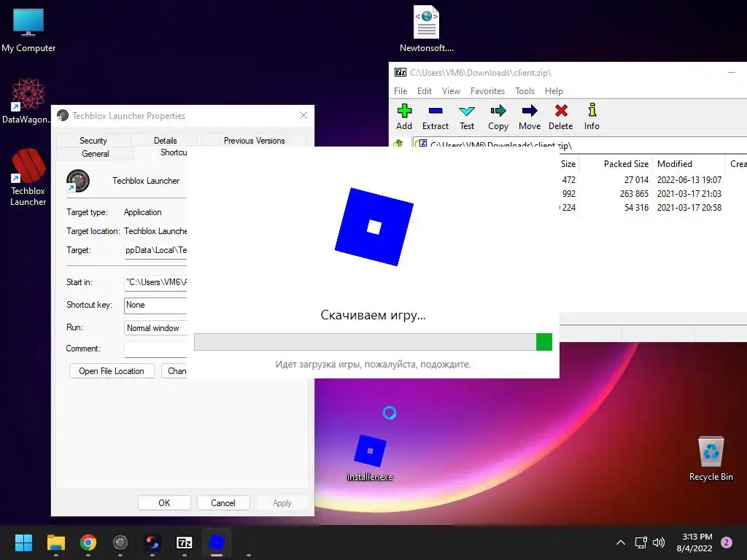
Task: Open the View menu in 7-Zip
Action: point(451,91)
